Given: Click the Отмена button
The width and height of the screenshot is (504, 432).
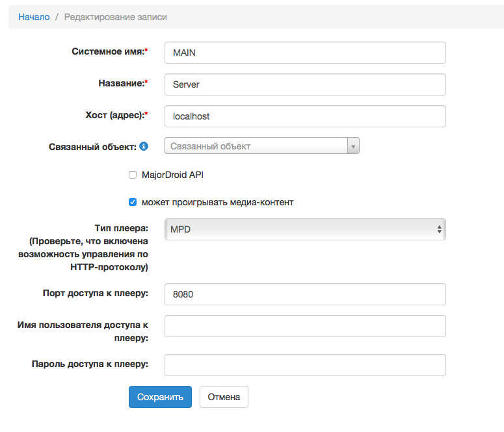Looking at the screenshot, I should pos(224,397).
